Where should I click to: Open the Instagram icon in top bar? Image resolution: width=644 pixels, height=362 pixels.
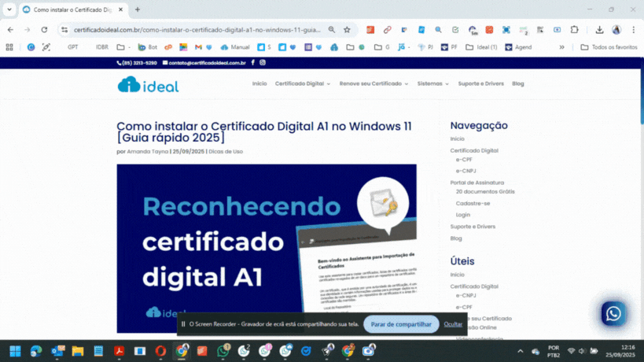[x=263, y=62]
